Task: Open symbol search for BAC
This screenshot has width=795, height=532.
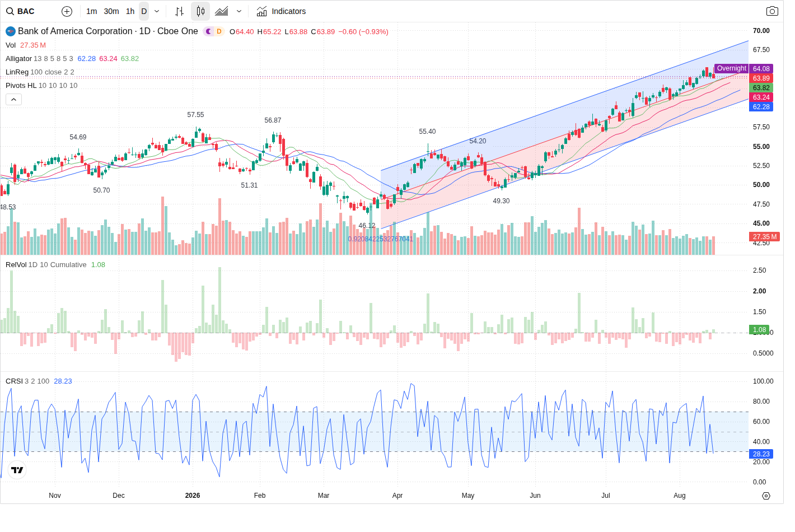Action: [21, 11]
